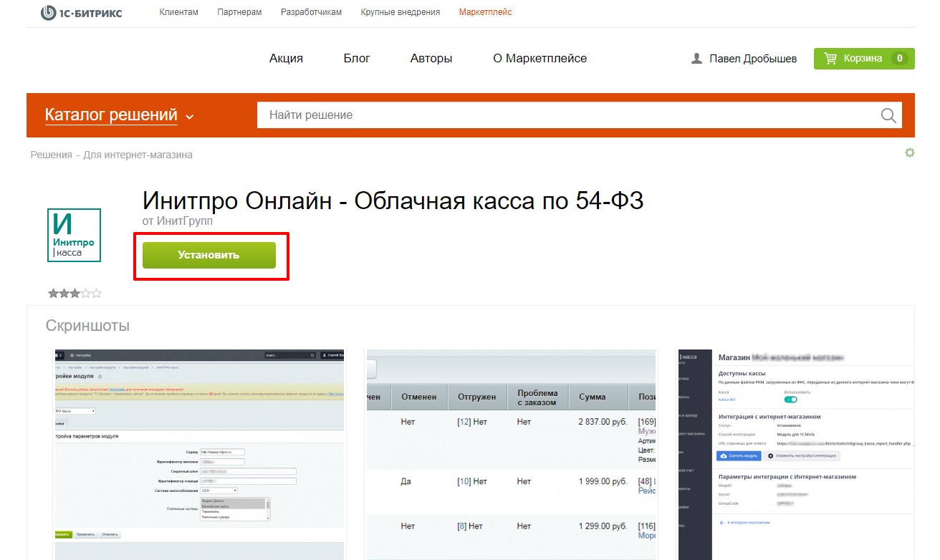The width and height of the screenshot is (940, 560).
Task: Click the Инитпро касса logo
Action: (74, 235)
